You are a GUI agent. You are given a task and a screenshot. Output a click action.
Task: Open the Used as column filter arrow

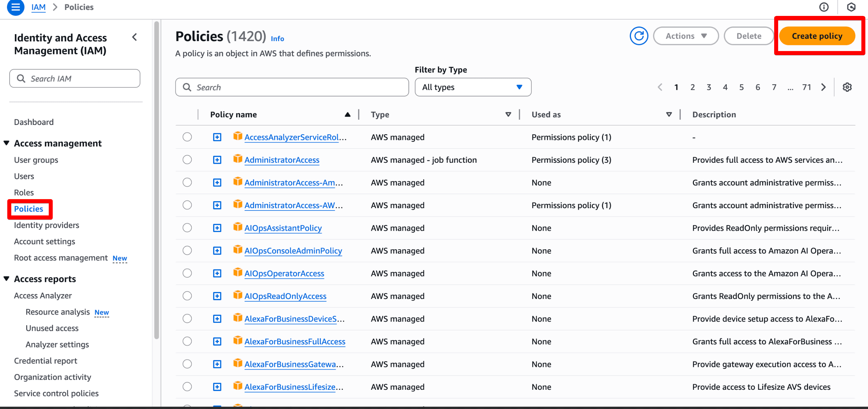(669, 115)
